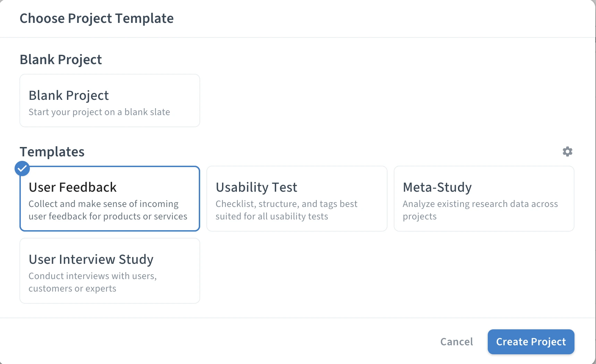The height and width of the screenshot is (364, 596).
Task: Open template settings via the gear icon
Action: point(567,151)
